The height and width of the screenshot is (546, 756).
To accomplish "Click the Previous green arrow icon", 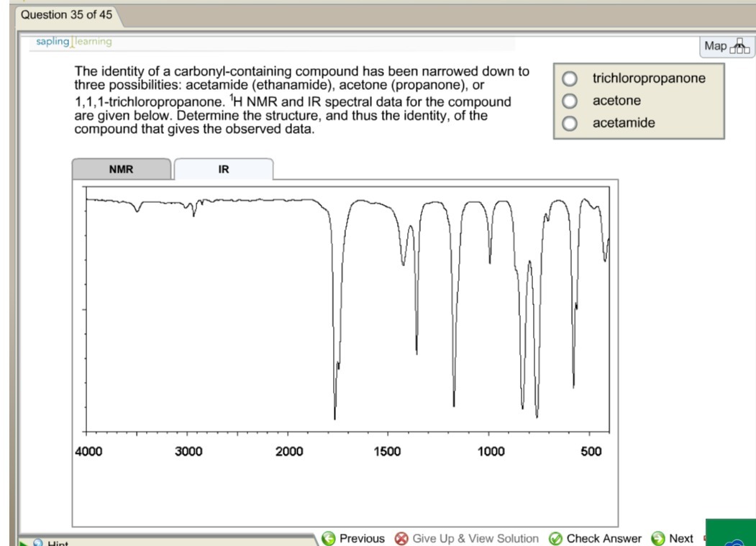I will [329, 538].
